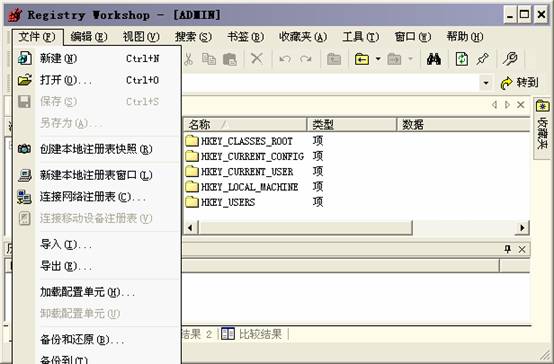The height and width of the screenshot is (364, 554).
Task: Click the HKEY_USERS folder icon
Action: [192, 202]
